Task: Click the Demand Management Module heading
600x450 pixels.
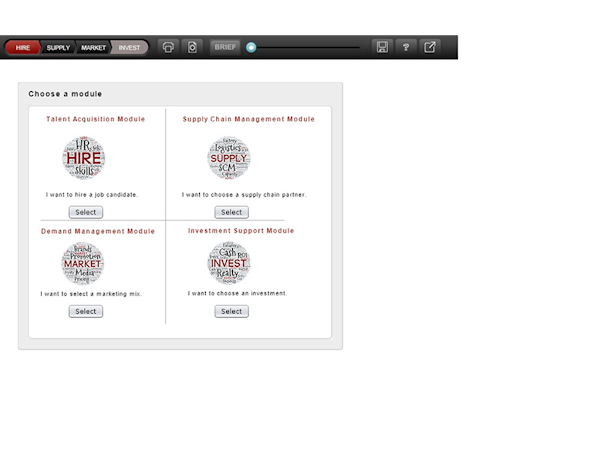Action: pyautogui.click(x=98, y=231)
